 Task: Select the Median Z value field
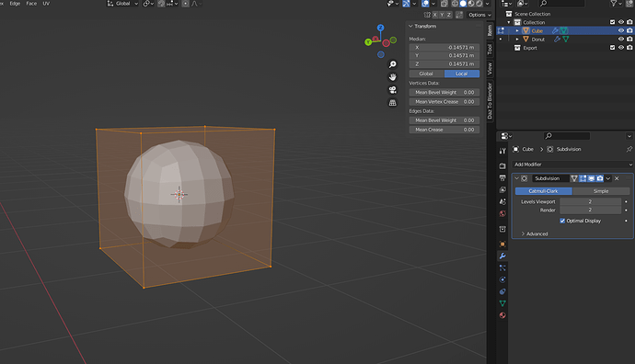click(x=444, y=64)
